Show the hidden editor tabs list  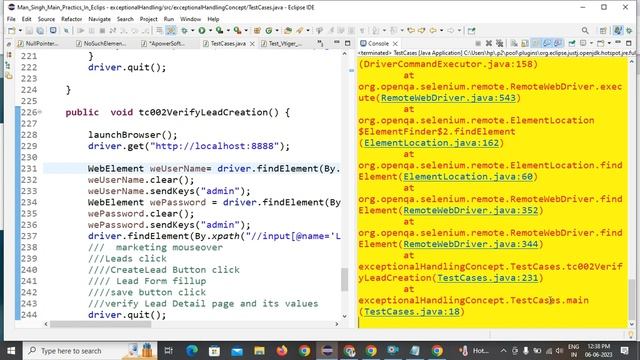pos(320,43)
